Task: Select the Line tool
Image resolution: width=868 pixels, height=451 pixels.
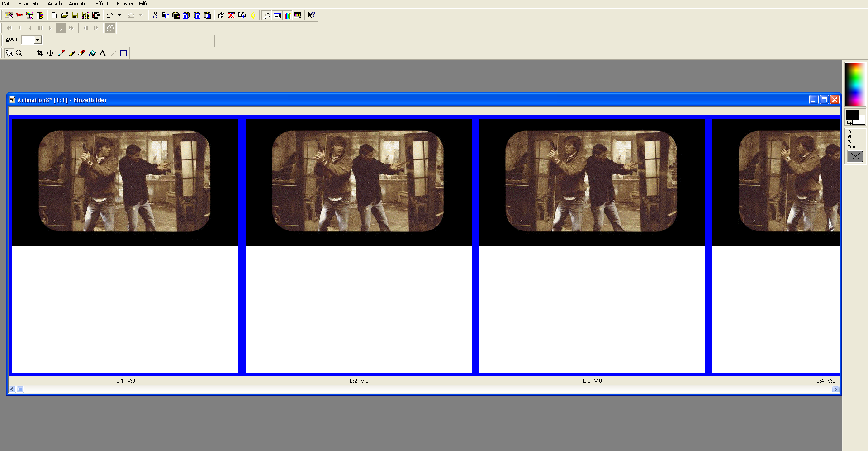Action: tap(113, 53)
